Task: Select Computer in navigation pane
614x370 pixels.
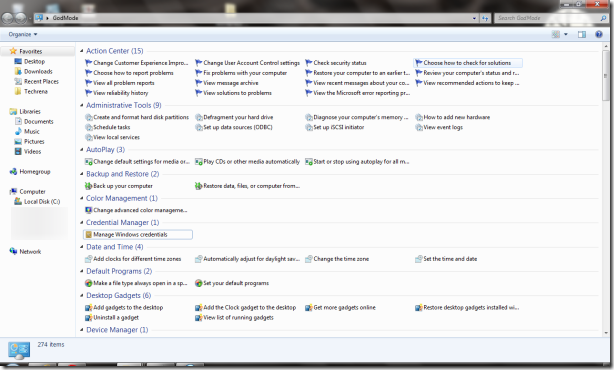Action: click(33, 191)
